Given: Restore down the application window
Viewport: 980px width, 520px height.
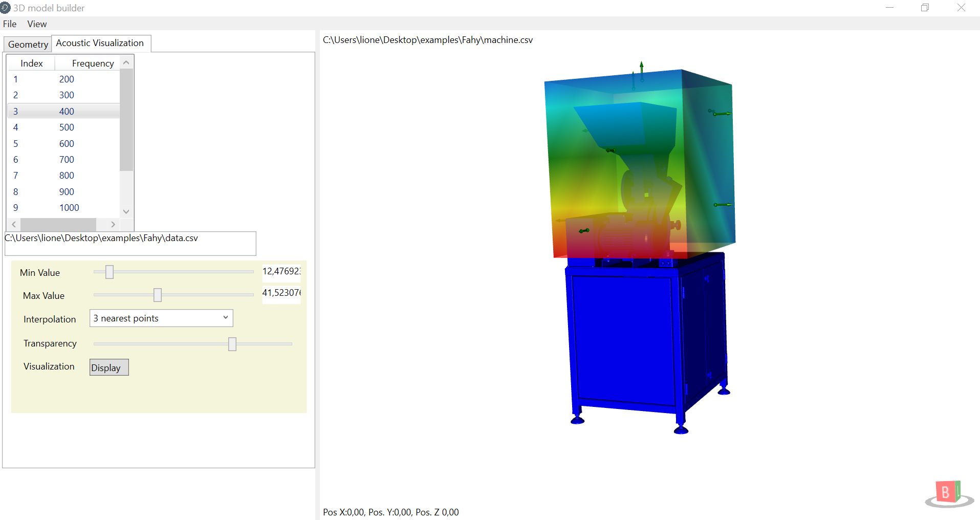Looking at the screenshot, I should coord(925,8).
